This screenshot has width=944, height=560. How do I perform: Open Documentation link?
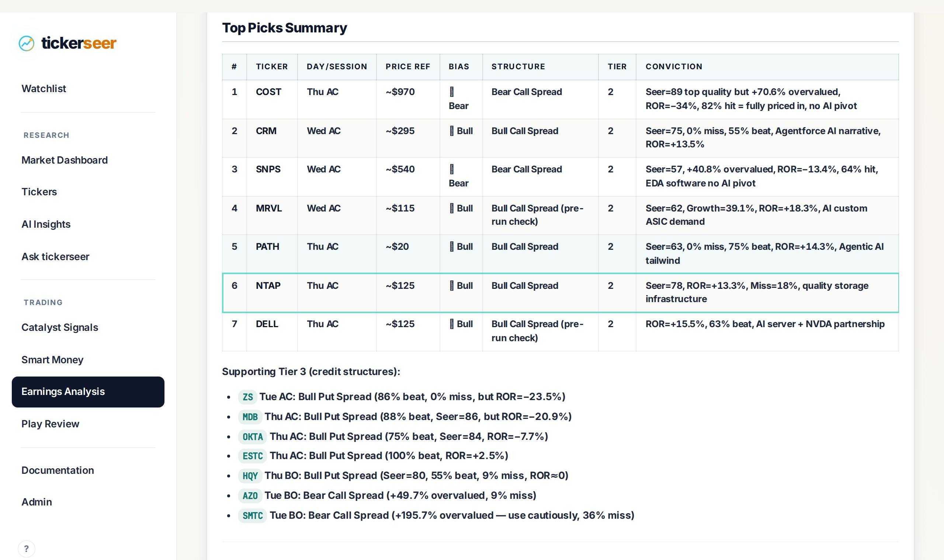[58, 470]
